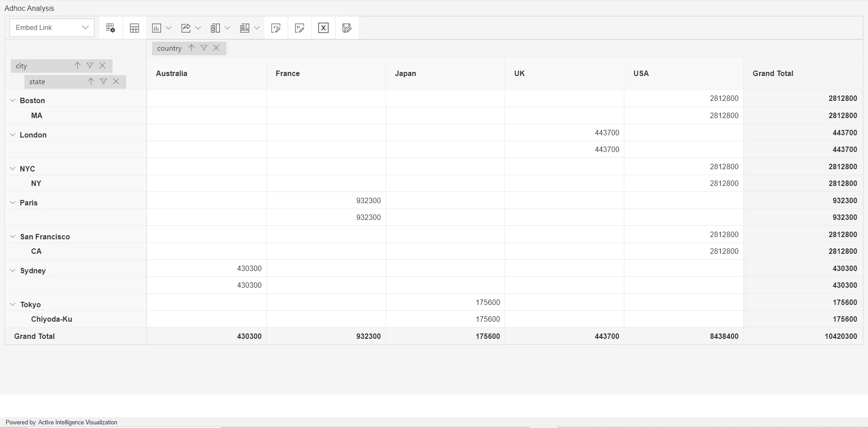
Task: Select the USA column header
Action: [x=684, y=73]
